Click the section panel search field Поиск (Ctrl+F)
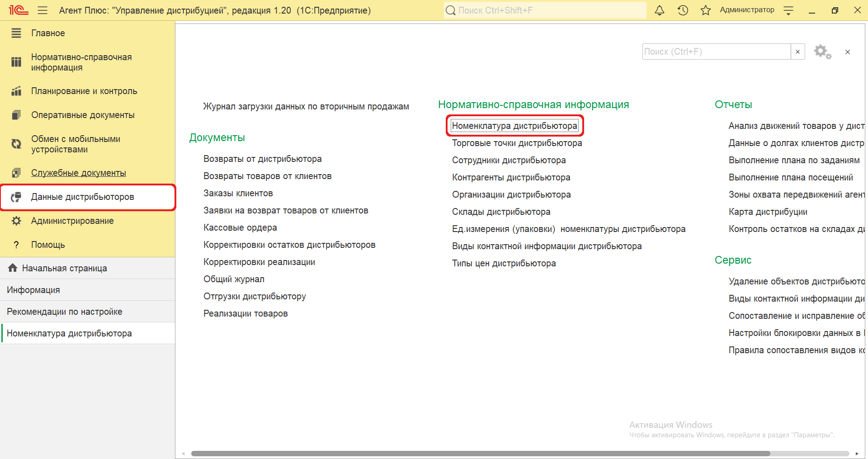Viewport: 868px width, 459px height. pos(717,52)
